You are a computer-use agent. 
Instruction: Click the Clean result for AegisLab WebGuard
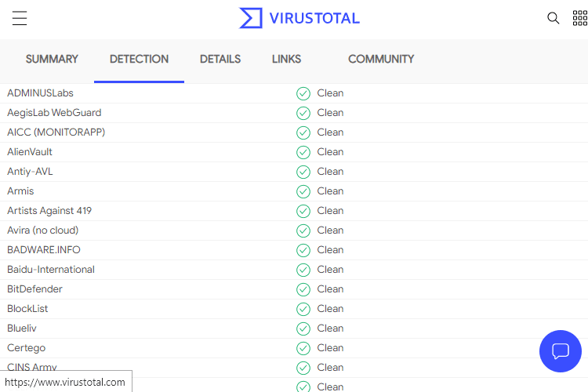tap(330, 113)
